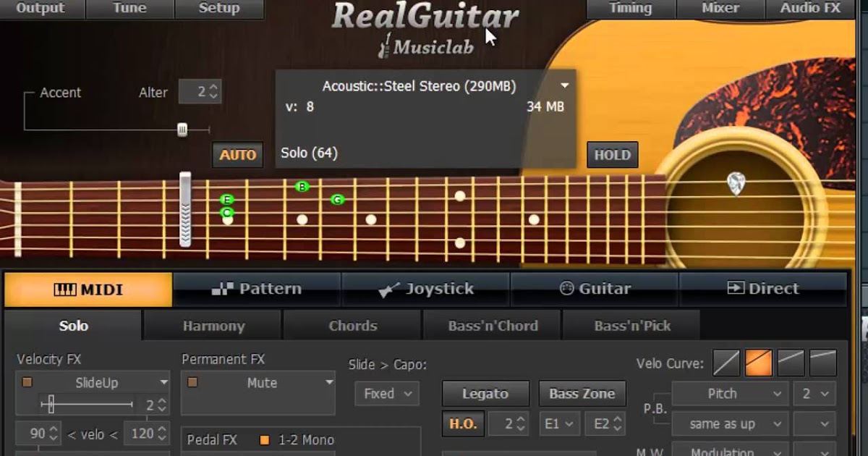Select the Bass'n'Chord sub-tab
868x456 pixels.
pyautogui.click(x=493, y=326)
